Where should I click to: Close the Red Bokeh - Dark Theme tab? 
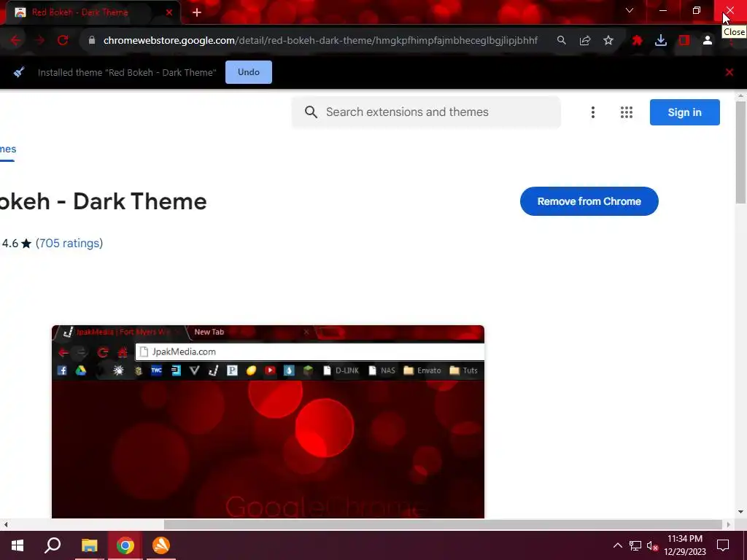tap(169, 12)
